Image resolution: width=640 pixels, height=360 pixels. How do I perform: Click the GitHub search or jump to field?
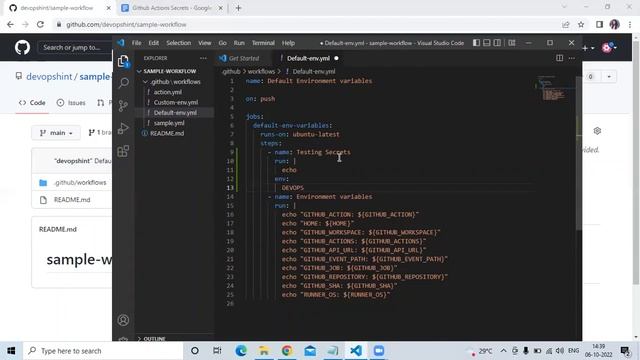point(76,47)
